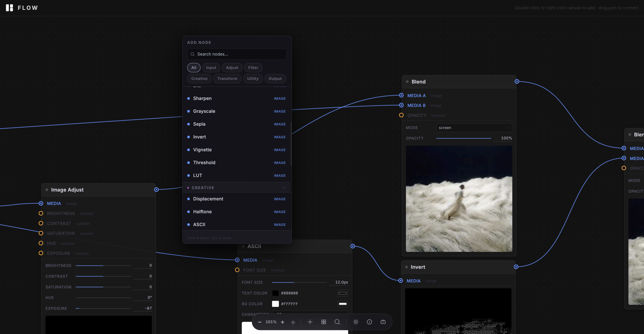The width and height of the screenshot is (644, 334).
Task: Click the ASCII FONT SIZE slider
Action: pyautogui.click(x=299, y=283)
